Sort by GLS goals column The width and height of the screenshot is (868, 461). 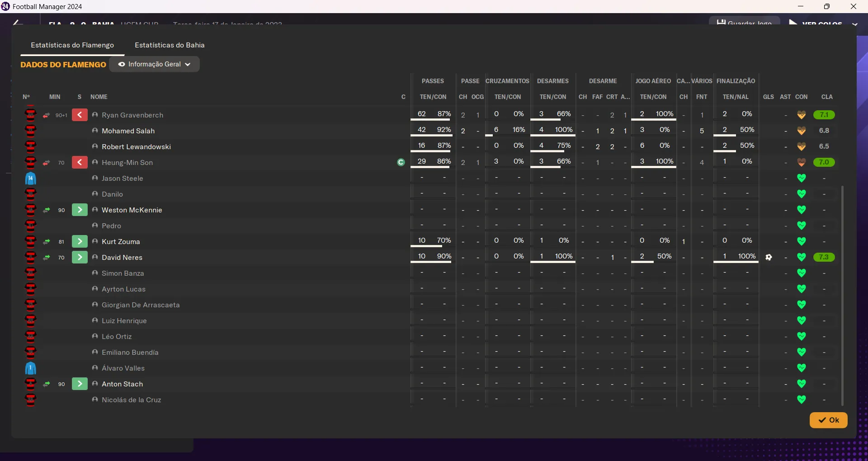pyautogui.click(x=769, y=97)
